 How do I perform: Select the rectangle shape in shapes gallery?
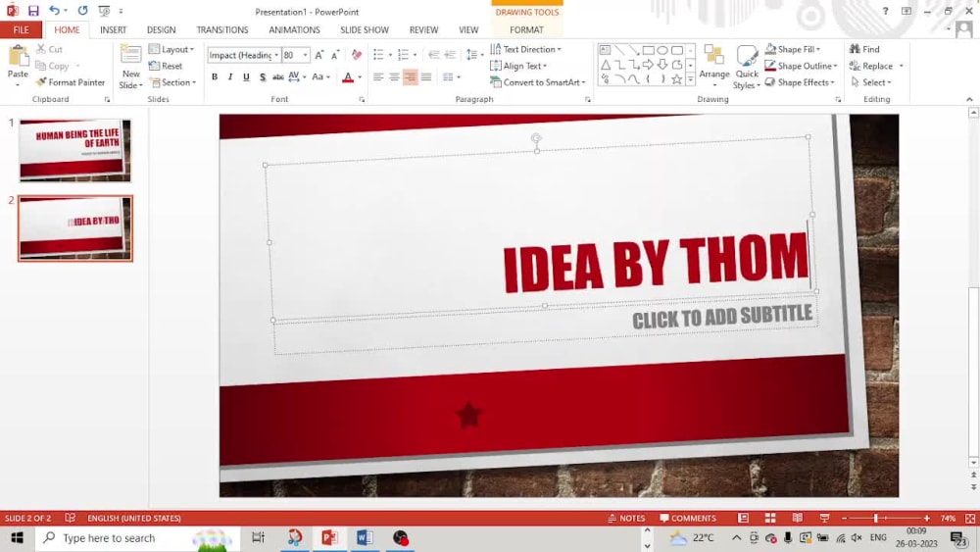[x=648, y=50]
